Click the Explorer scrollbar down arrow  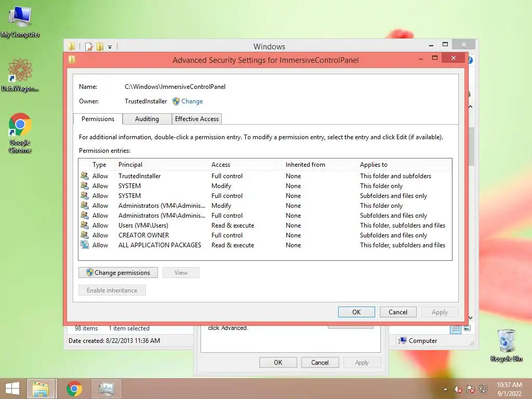[x=471, y=318]
